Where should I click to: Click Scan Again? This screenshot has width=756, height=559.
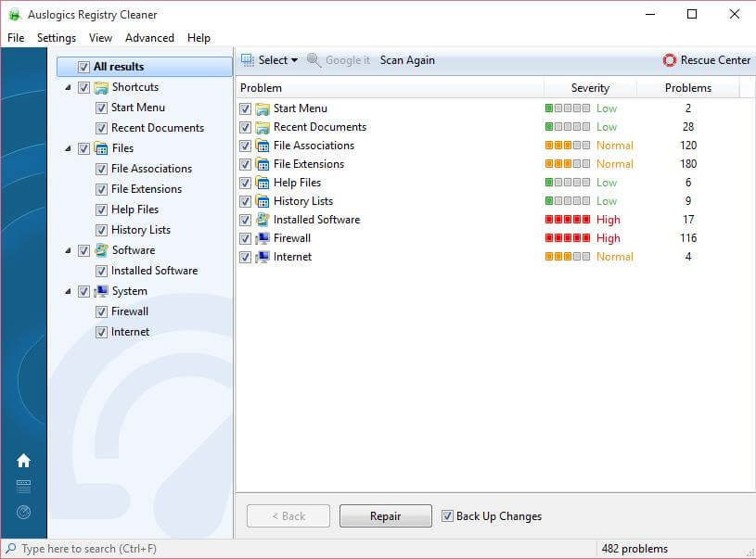click(407, 60)
